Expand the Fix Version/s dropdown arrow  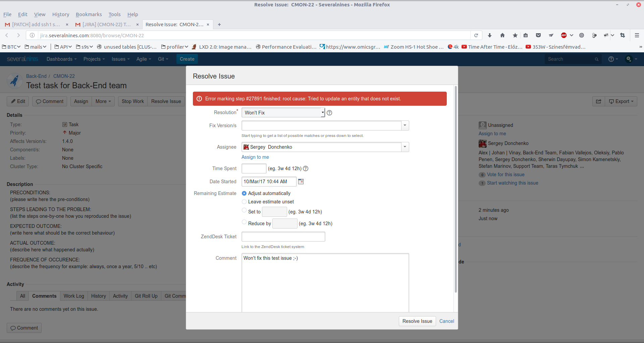(x=405, y=126)
